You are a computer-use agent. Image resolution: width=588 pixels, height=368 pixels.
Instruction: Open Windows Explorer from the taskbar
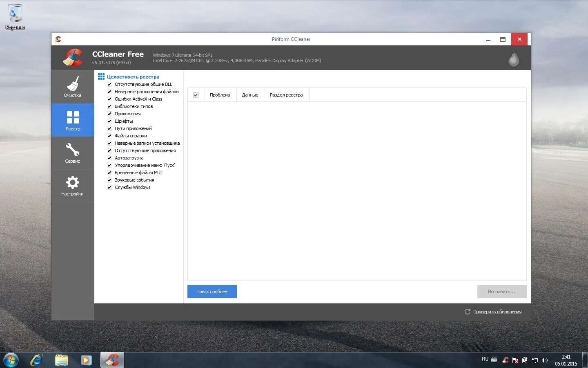pos(62,360)
